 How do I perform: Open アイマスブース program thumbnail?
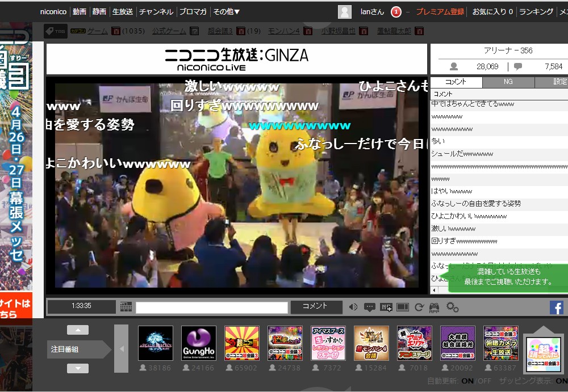coord(328,343)
